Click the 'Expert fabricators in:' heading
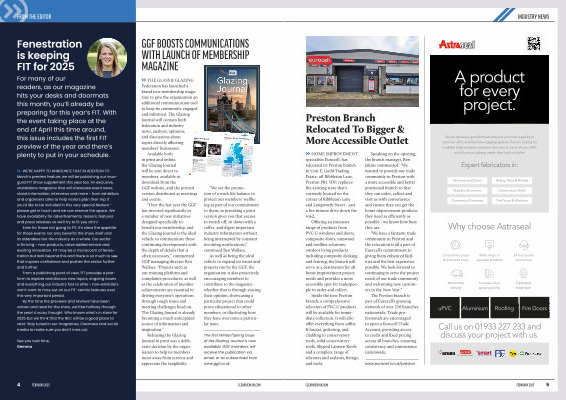Image resolution: width=566 pixels, height=400 pixels. pyautogui.click(x=489, y=165)
